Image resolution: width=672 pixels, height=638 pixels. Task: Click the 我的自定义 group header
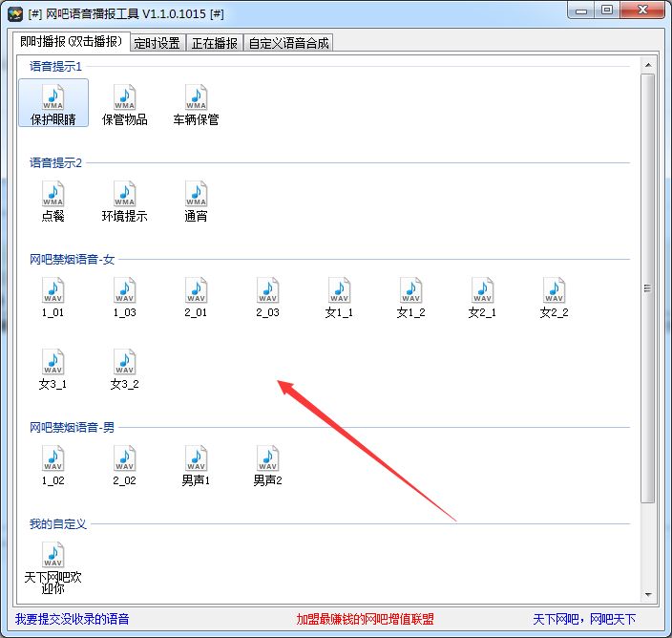point(58,524)
